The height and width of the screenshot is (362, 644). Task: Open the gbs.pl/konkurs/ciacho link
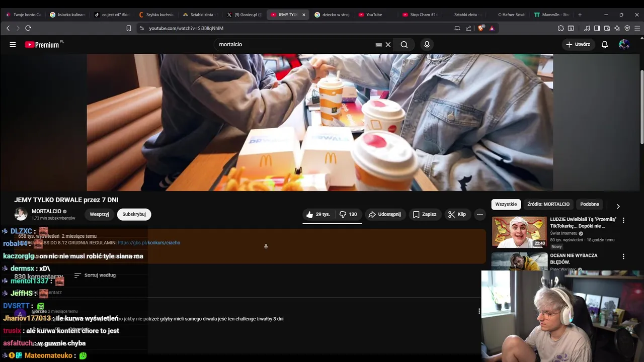point(149,243)
